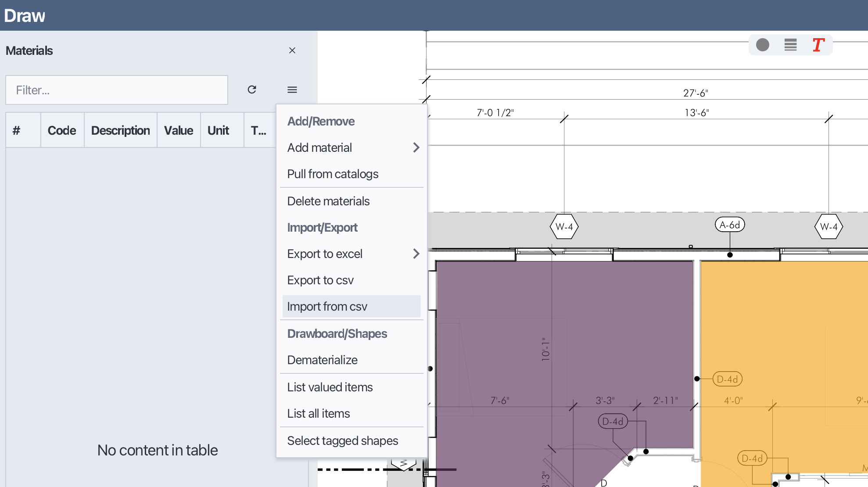Image resolution: width=868 pixels, height=487 pixels.
Task: Refresh the Materials table
Action: (252, 90)
